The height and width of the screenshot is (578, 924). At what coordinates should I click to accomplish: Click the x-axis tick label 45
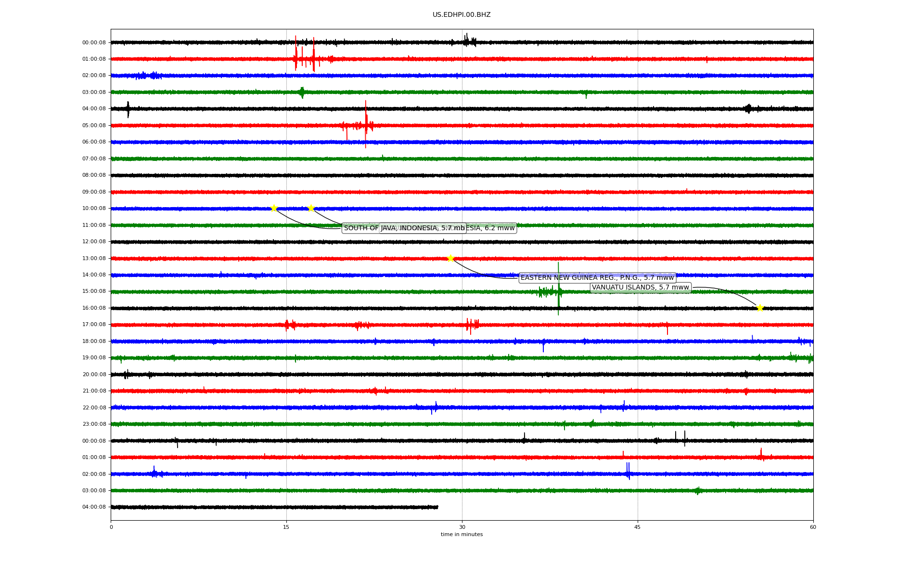coord(638,527)
